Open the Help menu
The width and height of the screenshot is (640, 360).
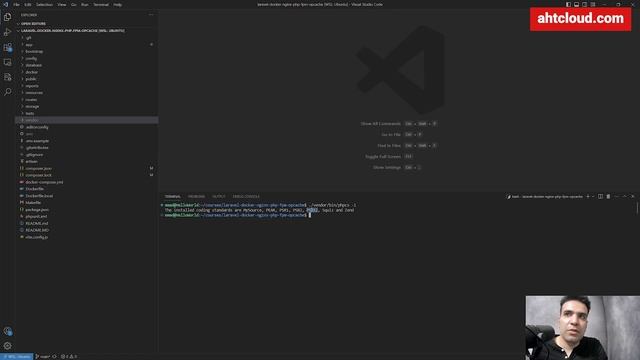(118, 4)
